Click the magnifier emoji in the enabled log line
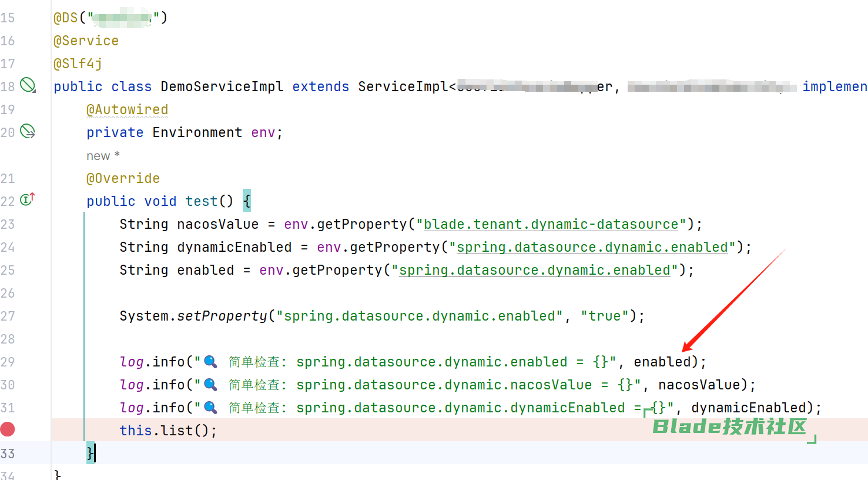The height and width of the screenshot is (480, 868). click(210, 362)
